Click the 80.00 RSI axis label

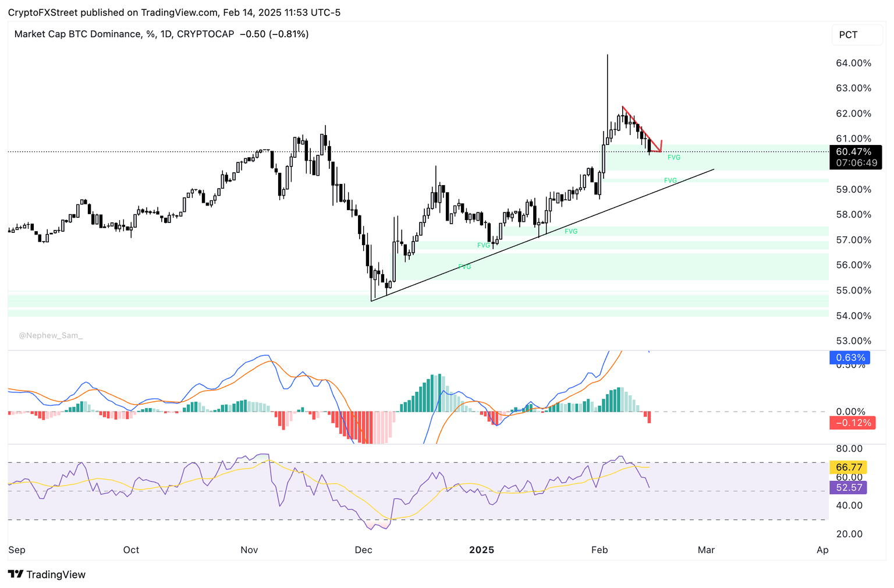pos(850,448)
